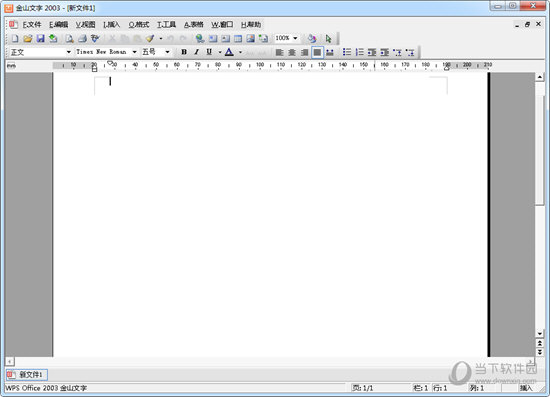The width and height of the screenshot is (550, 397).
Task: Expand the 正文 paragraph style dropdown
Action: (69, 52)
